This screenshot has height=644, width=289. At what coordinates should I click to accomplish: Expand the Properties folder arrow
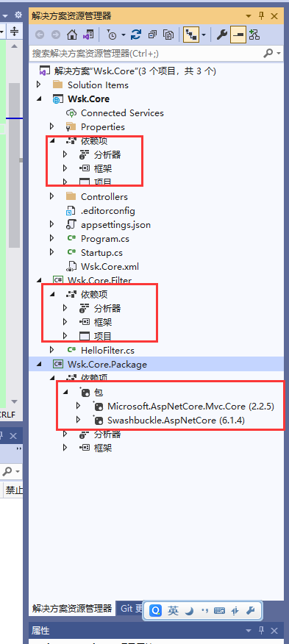click(51, 127)
